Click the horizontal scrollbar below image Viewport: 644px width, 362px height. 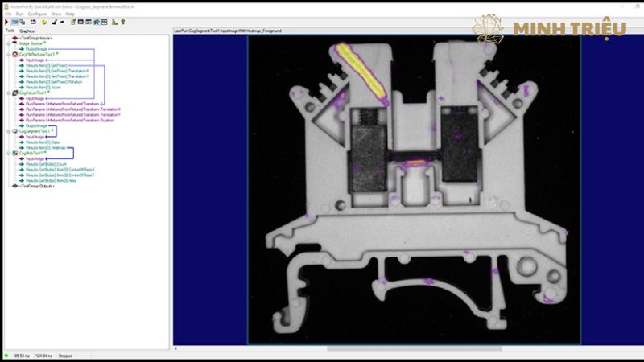[x=402, y=348]
